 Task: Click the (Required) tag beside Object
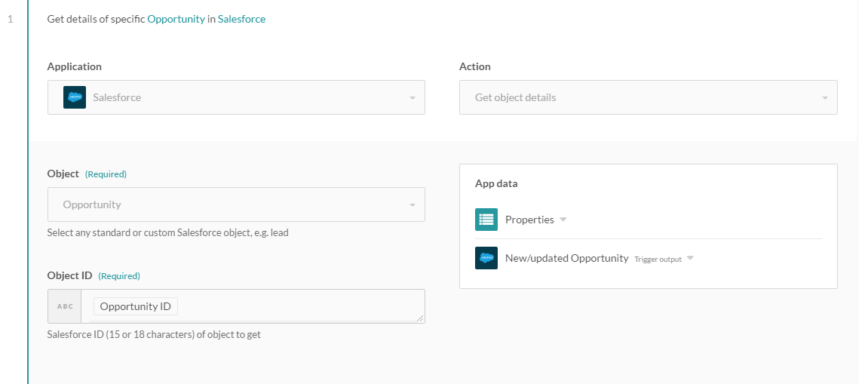click(106, 174)
